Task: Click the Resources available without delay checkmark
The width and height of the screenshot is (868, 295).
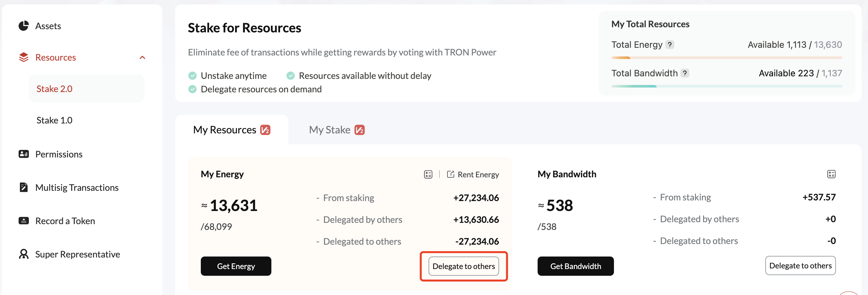Action: click(x=291, y=76)
